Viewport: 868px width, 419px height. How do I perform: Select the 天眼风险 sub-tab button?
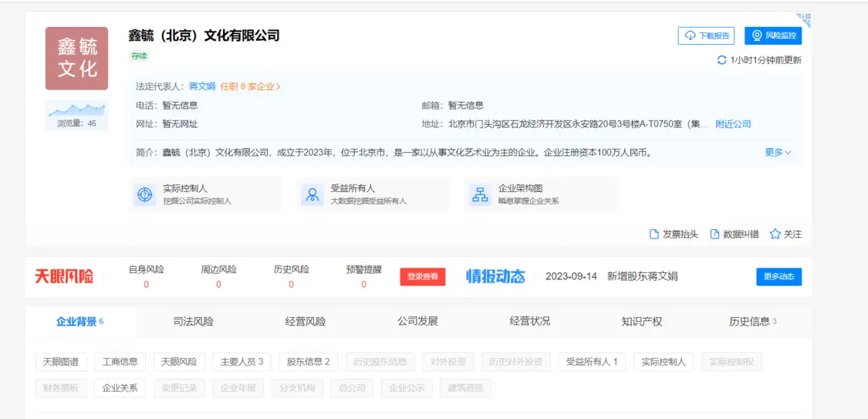(x=179, y=362)
